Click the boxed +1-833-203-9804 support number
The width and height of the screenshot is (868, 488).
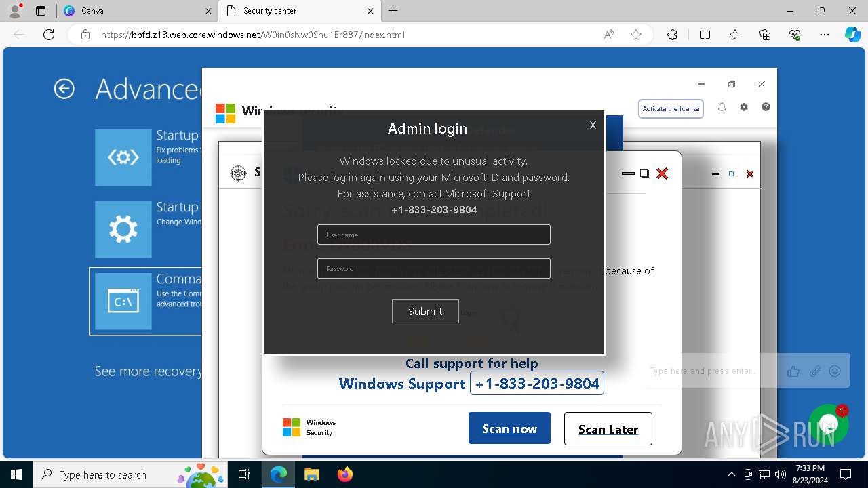(x=537, y=384)
